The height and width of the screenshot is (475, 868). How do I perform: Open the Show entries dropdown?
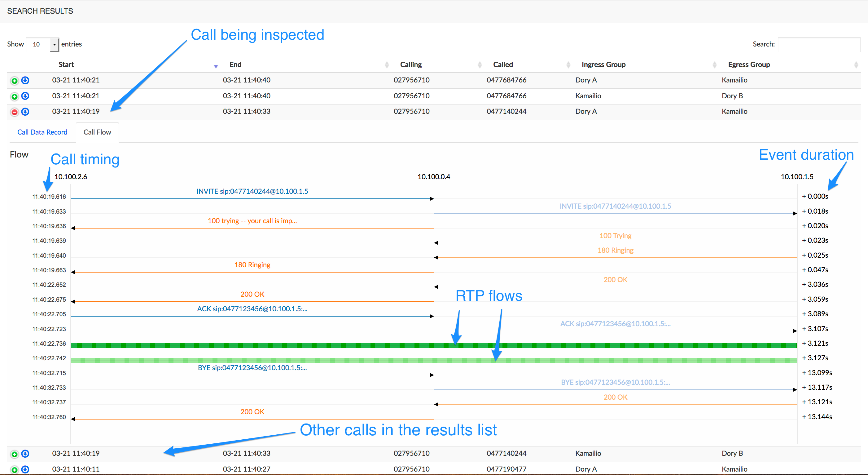click(42, 45)
